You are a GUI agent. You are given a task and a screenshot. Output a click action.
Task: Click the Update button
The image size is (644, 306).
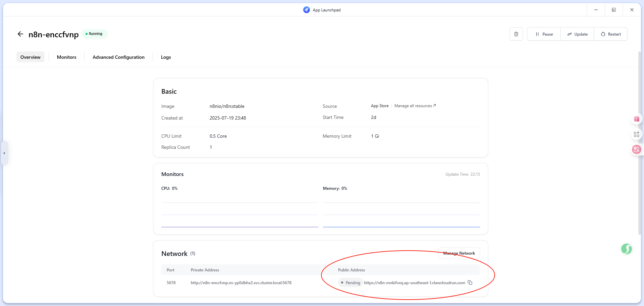577,34
